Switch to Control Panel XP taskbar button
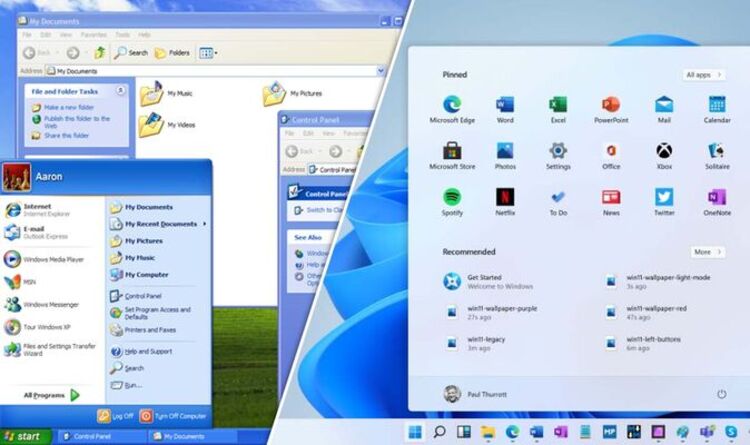The width and height of the screenshot is (750, 445). pyautogui.click(x=101, y=436)
